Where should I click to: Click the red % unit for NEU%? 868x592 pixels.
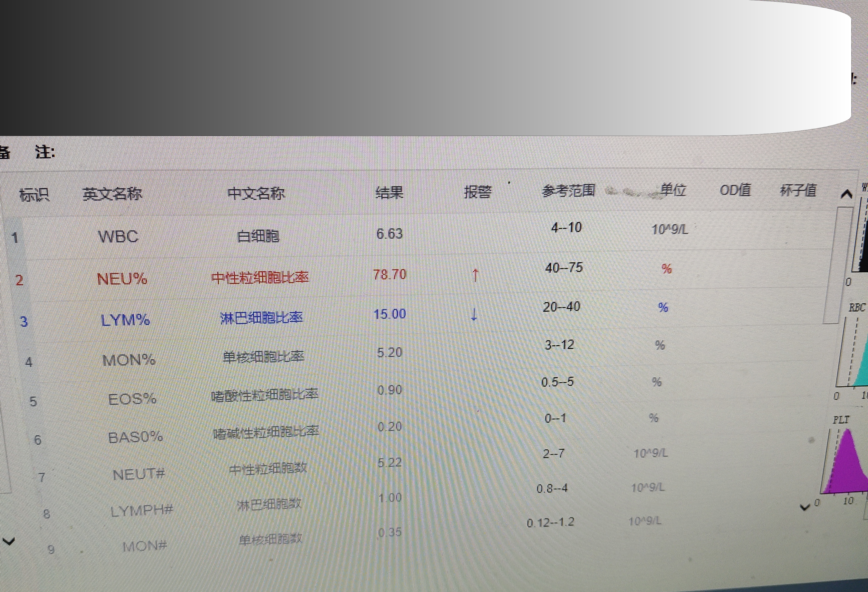coord(667,268)
